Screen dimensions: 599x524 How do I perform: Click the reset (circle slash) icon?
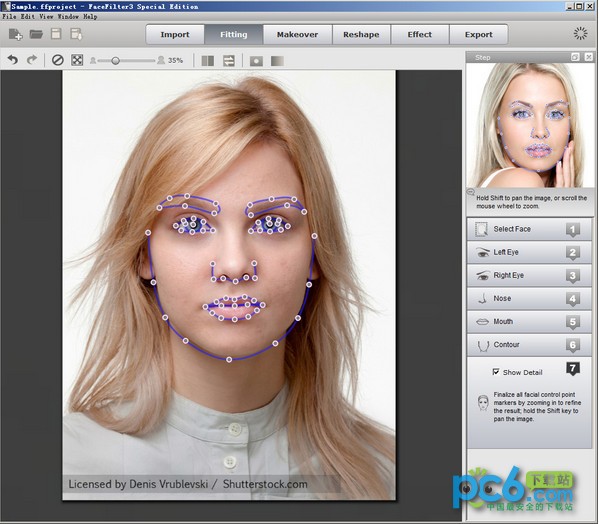point(58,60)
